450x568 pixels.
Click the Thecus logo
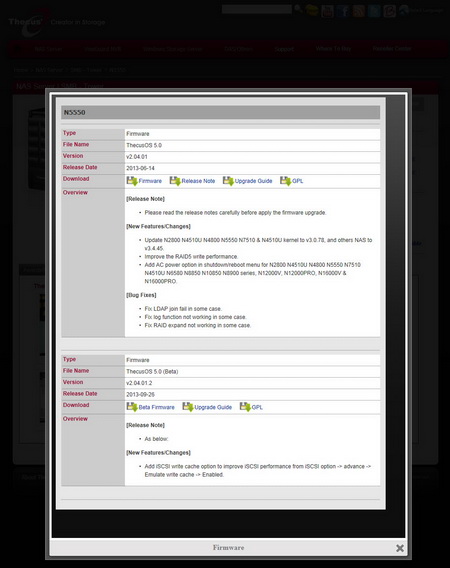tap(27, 22)
